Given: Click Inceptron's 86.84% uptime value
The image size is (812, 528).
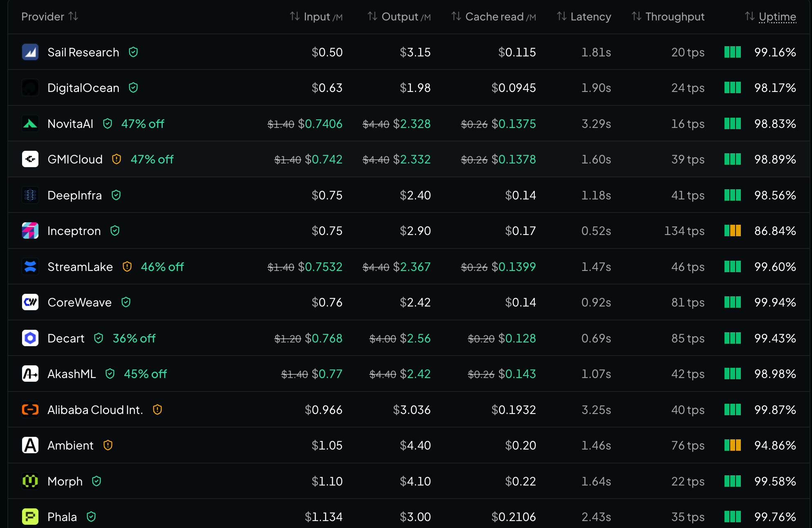Looking at the screenshot, I should coord(775,231).
